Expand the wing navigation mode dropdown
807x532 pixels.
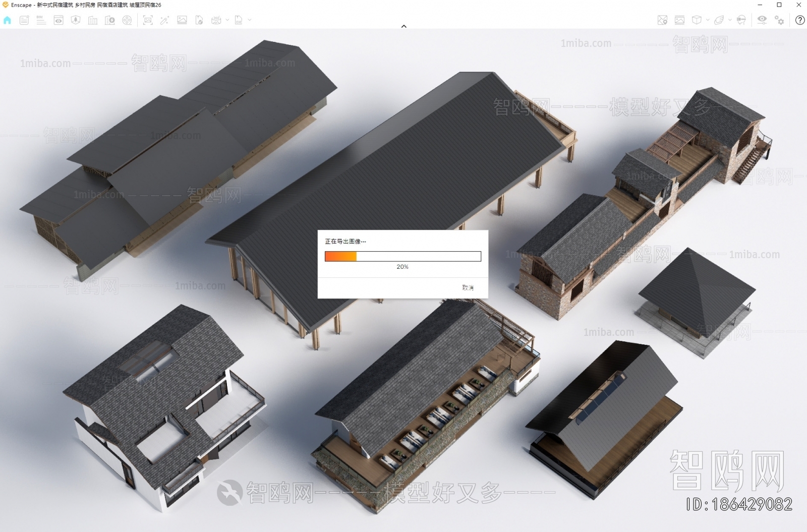tap(730, 20)
